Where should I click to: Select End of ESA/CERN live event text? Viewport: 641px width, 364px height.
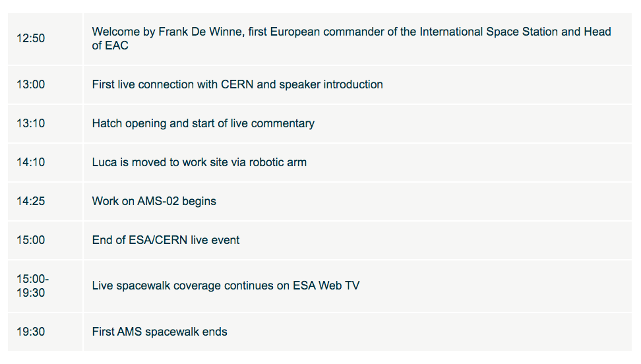pos(166,240)
